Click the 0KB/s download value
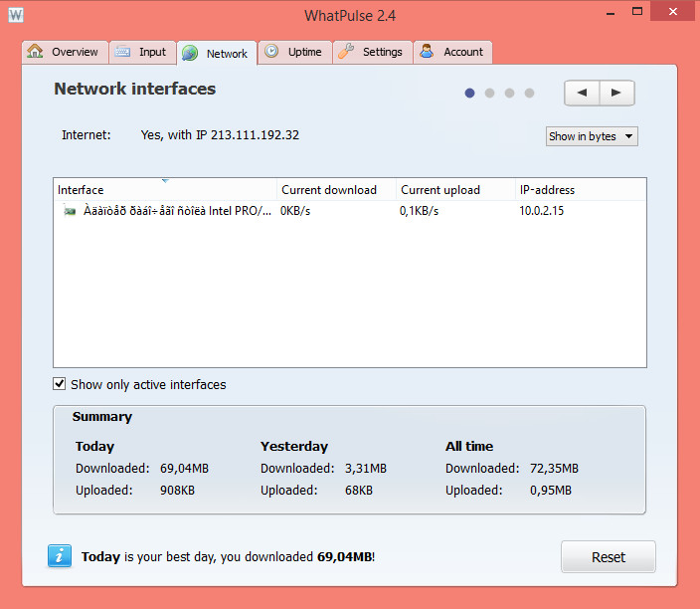This screenshot has height=609, width=700. (x=295, y=211)
